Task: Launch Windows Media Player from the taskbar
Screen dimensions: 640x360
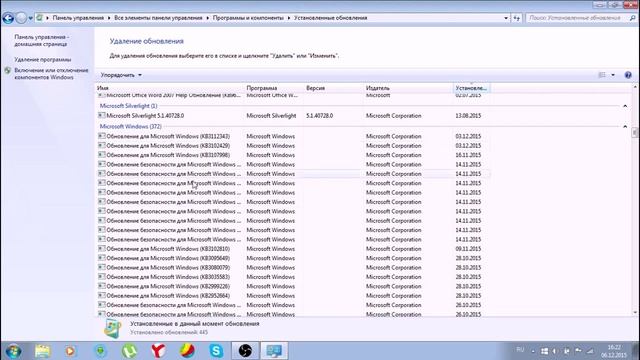Action: [70, 351]
